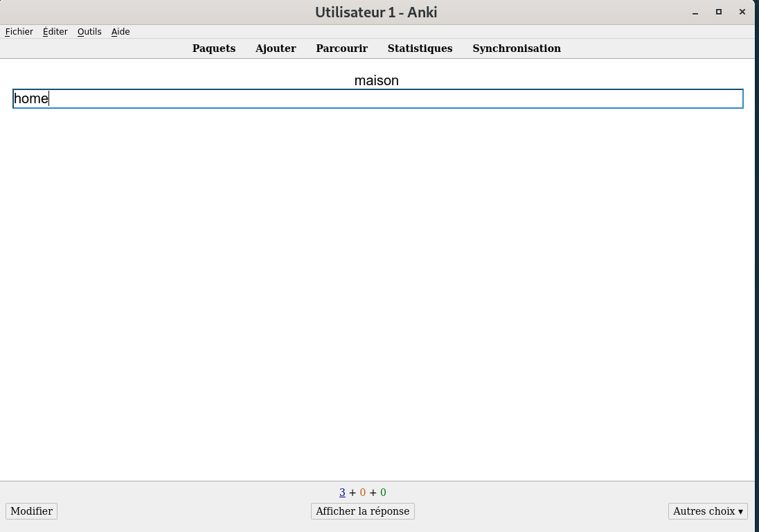Close the Anki window

pyautogui.click(x=742, y=12)
